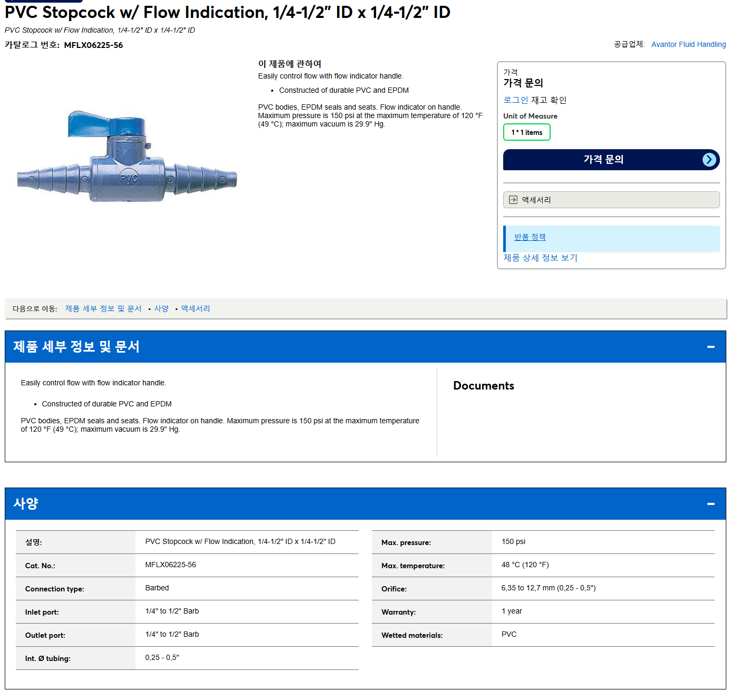Click the Orifice value 6,35 to 12,7 mm
The height and width of the screenshot is (700, 730).
(549, 588)
